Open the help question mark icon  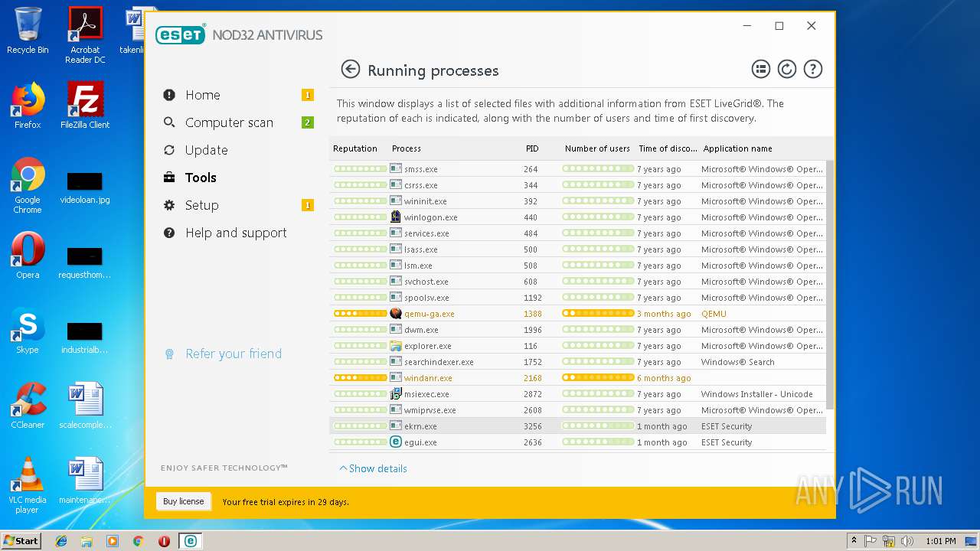click(x=812, y=70)
